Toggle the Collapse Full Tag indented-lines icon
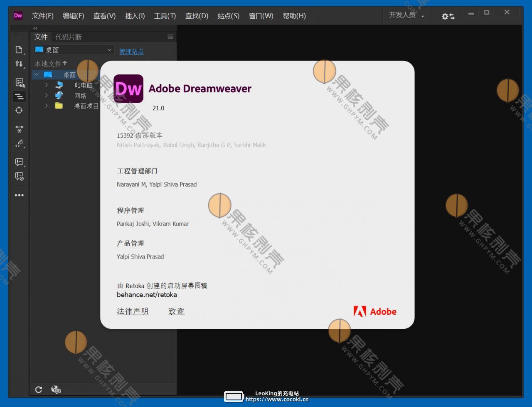Image resolution: width=532 pixels, height=407 pixels. click(x=19, y=96)
